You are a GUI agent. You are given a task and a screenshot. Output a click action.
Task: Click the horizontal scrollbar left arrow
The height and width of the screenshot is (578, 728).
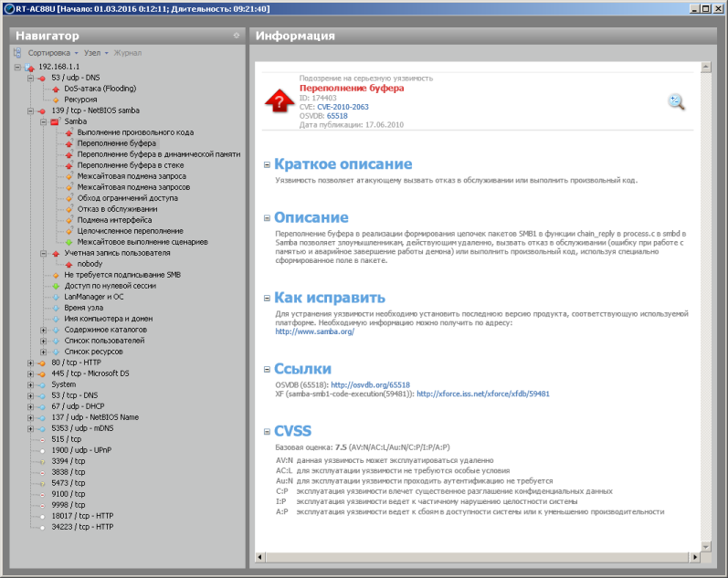[x=260, y=557]
